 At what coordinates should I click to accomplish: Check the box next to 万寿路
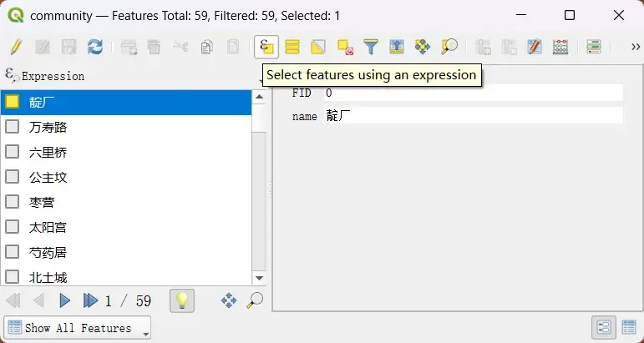13,127
